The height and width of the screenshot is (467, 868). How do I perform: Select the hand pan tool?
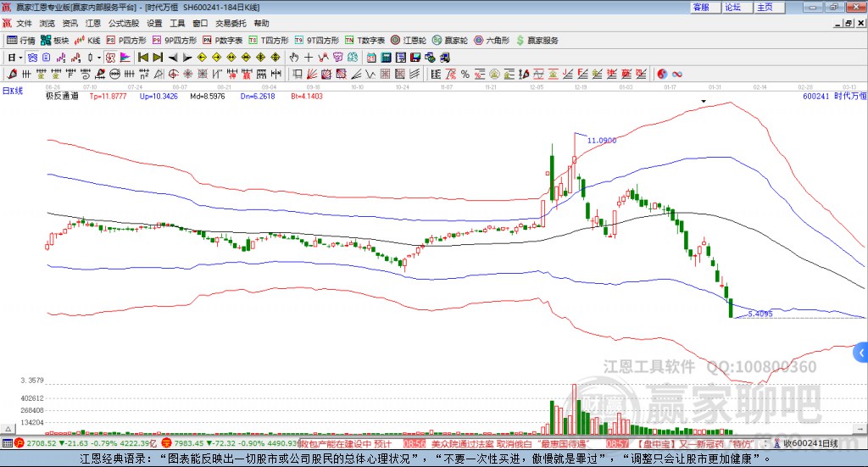pos(293,58)
